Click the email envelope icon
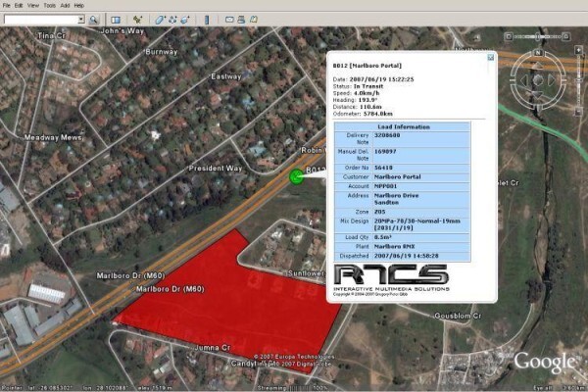This screenshot has width=588, height=392. click(229, 20)
